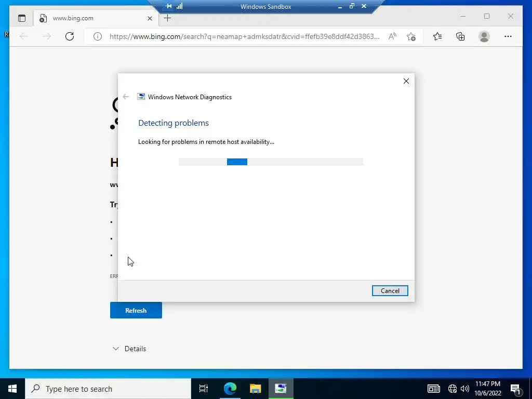Open the Windows Start menu

[12, 389]
